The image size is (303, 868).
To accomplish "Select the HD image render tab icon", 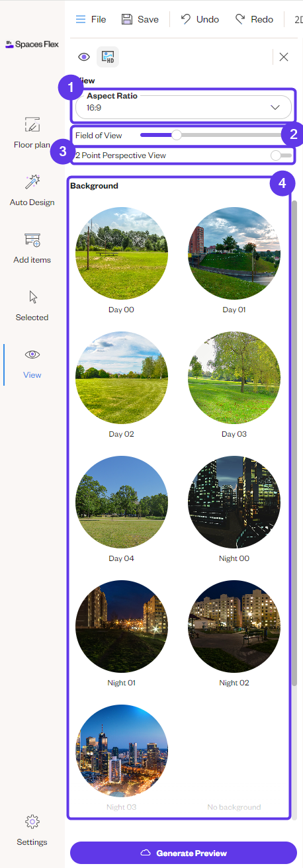I will pyautogui.click(x=107, y=57).
